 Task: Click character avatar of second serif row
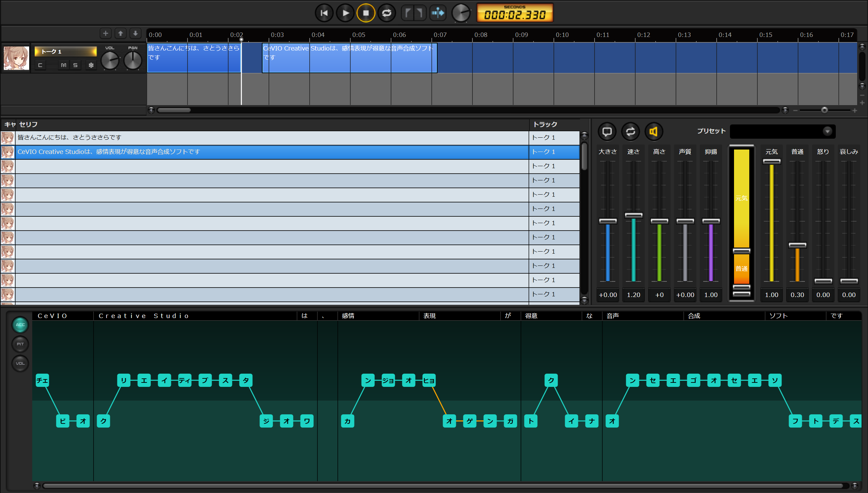click(7, 152)
